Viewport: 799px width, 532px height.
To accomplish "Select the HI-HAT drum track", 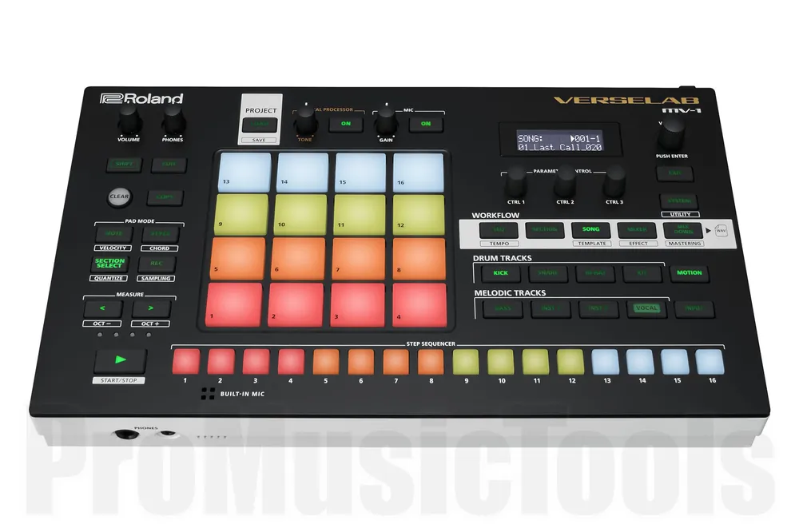I will (595, 273).
